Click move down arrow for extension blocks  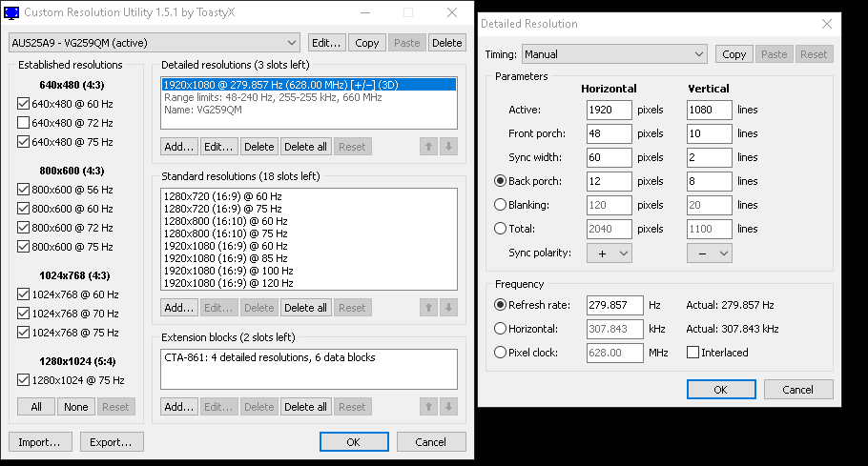tap(449, 407)
